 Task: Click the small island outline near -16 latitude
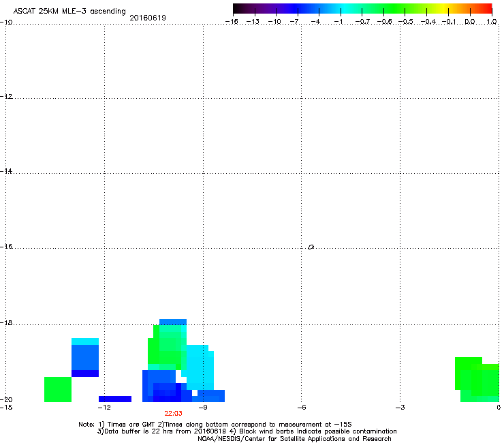(311, 247)
